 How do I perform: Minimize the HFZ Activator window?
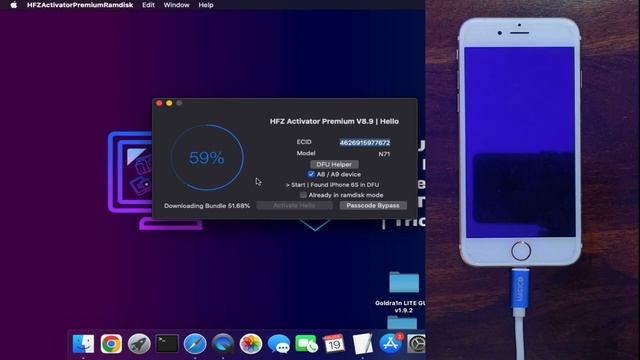coord(169,103)
